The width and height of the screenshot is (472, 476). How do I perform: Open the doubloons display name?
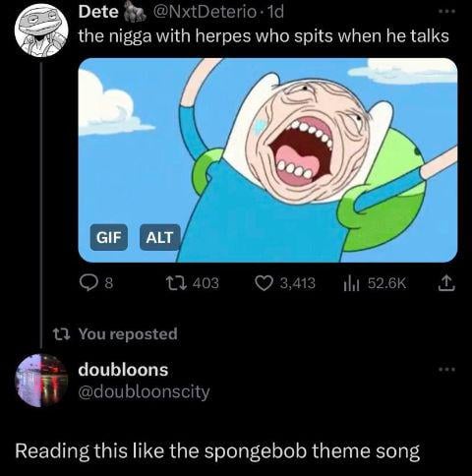point(123,370)
